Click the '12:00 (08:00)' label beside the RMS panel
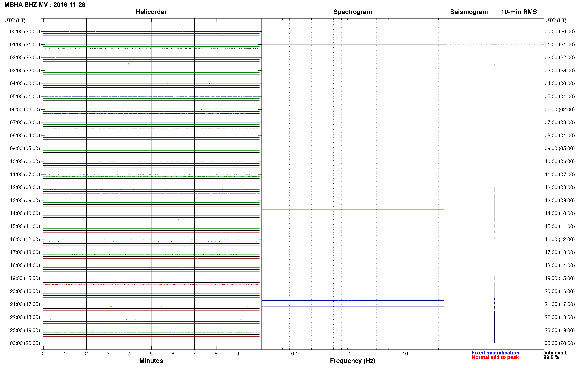The image size is (588, 368). [560, 187]
